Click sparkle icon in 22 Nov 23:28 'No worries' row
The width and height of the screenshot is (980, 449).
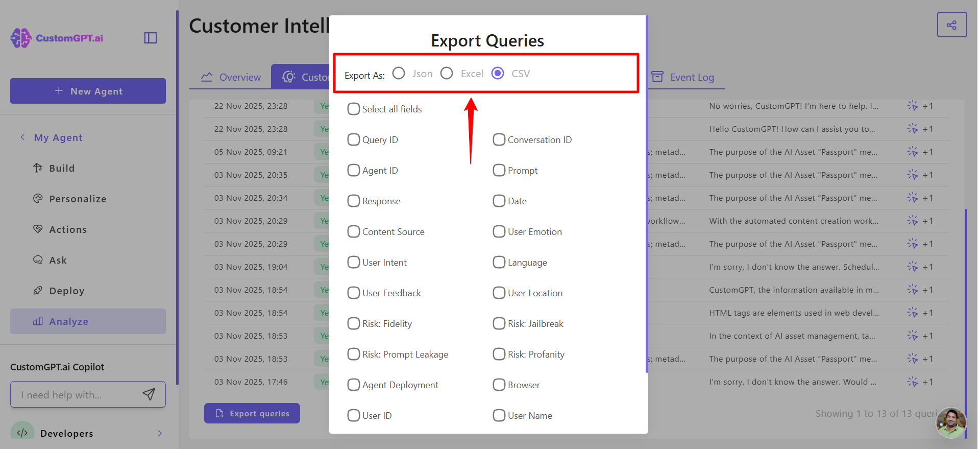tap(913, 106)
